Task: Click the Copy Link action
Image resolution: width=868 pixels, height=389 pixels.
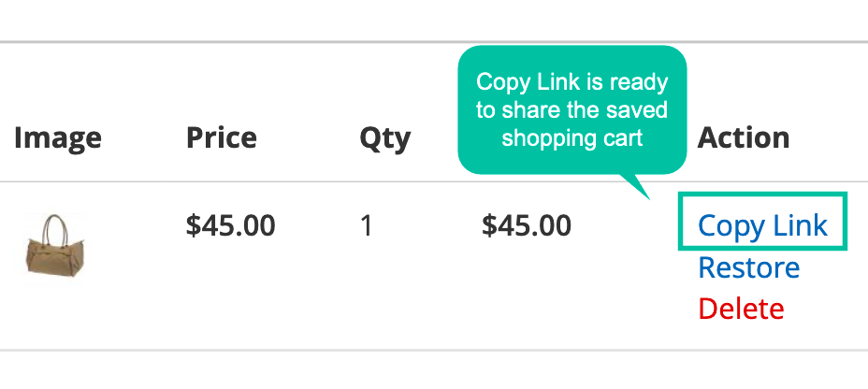Action: pyautogui.click(x=762, y=225)
